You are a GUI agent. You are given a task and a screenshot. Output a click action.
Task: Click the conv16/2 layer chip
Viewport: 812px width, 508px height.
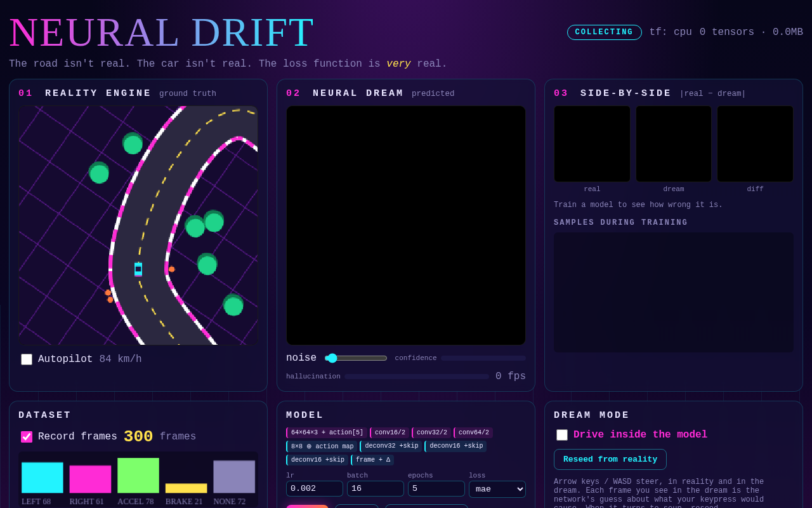pos(390,432)
